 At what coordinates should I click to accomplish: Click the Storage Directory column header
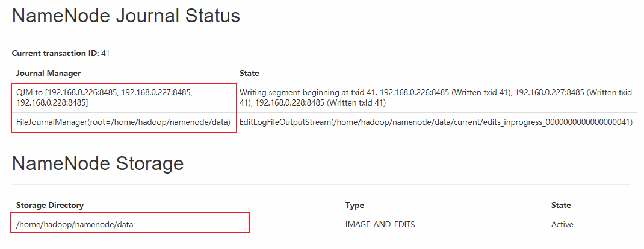click(x=49, y=205)
